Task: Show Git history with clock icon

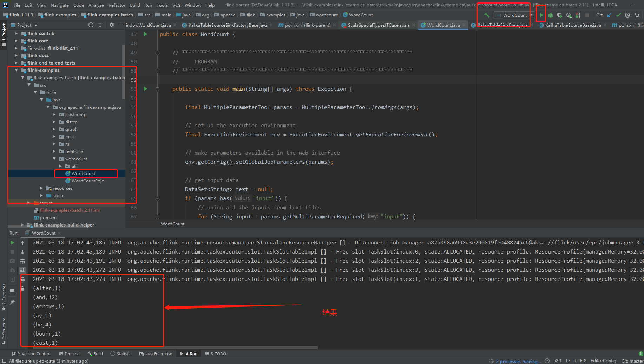Action: (627, 15)
